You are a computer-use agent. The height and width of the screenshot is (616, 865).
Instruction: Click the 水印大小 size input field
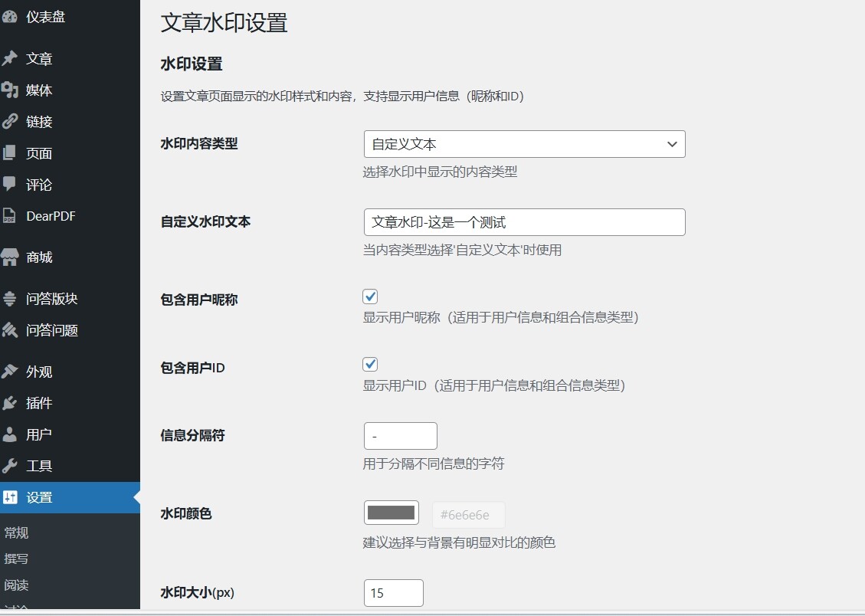tap(393, 593)
